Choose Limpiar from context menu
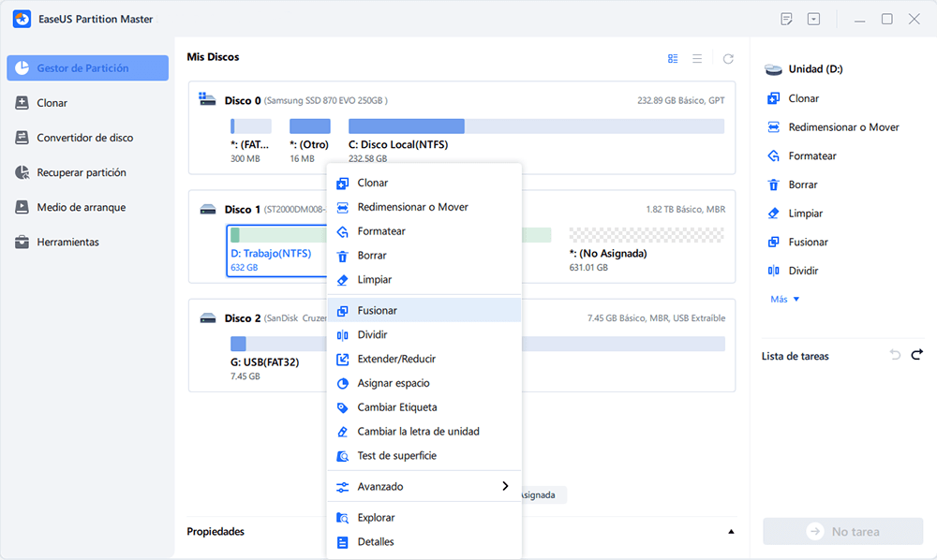 coord(424,279)
